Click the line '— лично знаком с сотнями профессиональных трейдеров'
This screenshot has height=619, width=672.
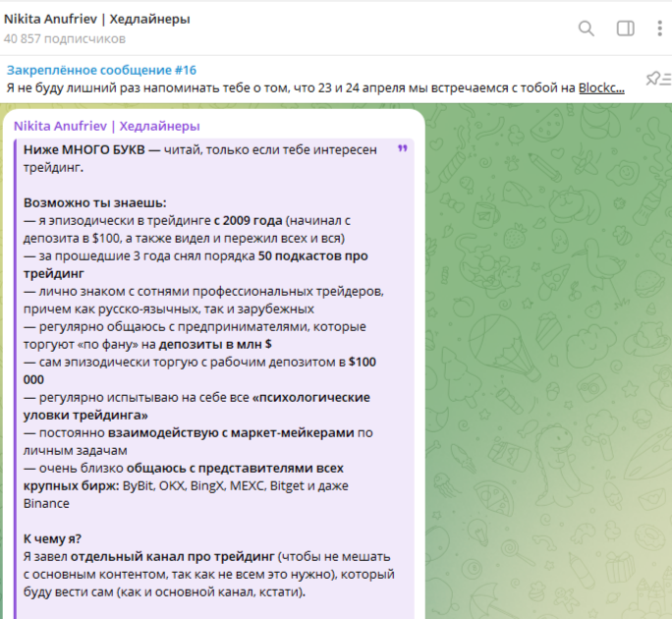[203, 292]
